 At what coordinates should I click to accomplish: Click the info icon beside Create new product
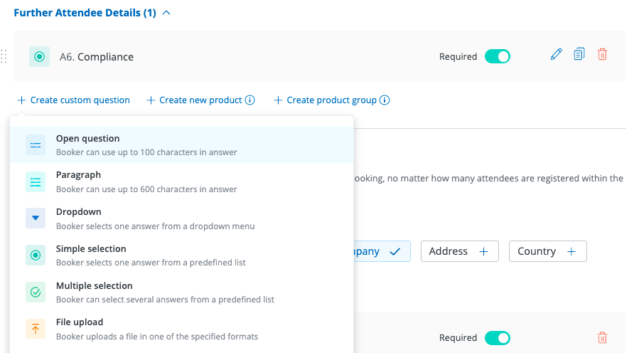(x=250, y=100)
